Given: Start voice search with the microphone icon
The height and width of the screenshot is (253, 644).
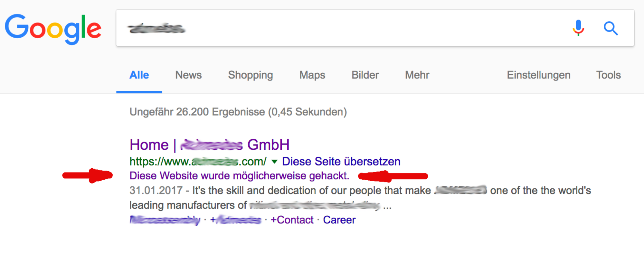Looking at the screenshot, I should [x=578, y=28].
